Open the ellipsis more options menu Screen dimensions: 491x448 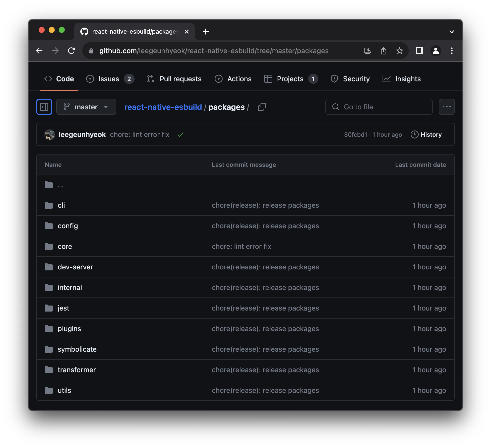pos(447,107)
